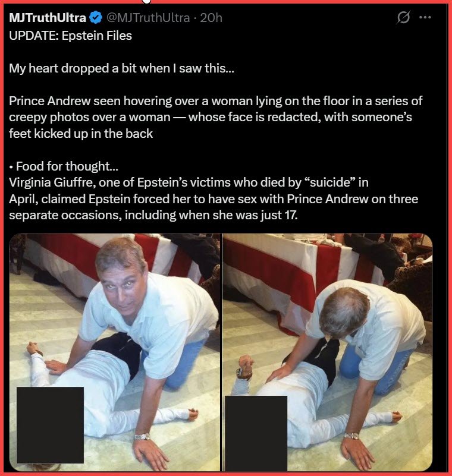Click black redaction box in looking-down photo
452x476 pixels.
coord(256,433)
